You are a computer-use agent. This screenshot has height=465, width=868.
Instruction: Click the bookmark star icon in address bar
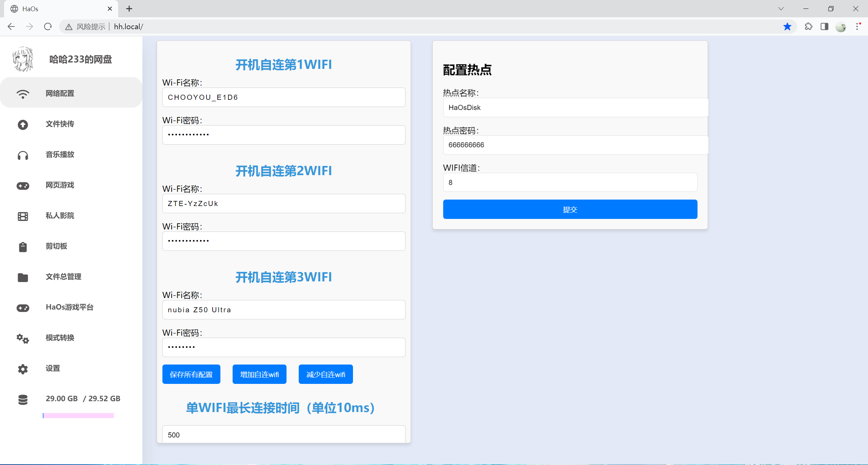coord(787,26)
